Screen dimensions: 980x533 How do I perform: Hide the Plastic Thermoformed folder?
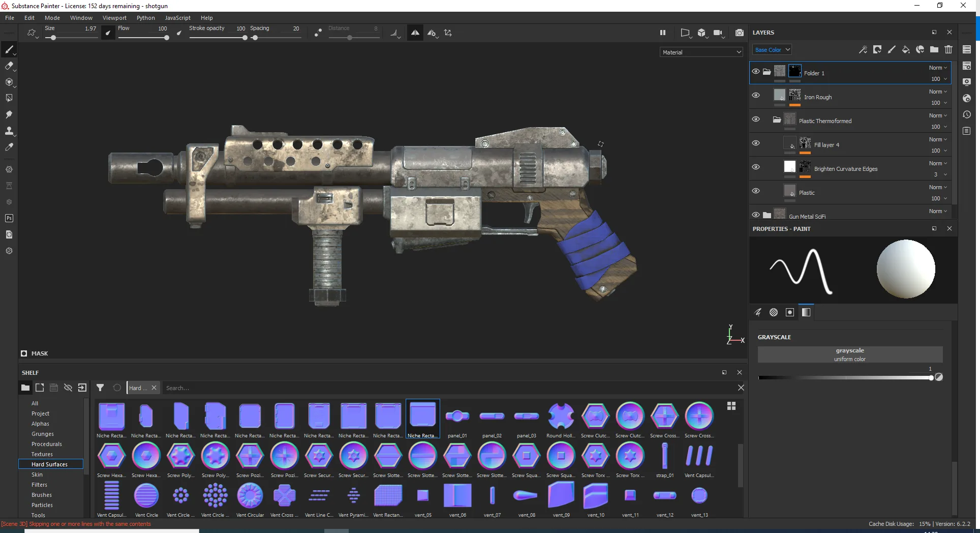(x=756, y=119)
